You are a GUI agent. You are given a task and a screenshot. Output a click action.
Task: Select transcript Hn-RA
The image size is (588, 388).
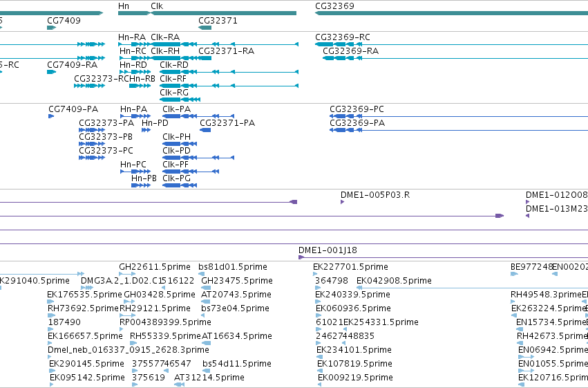pyautogui.click(x=132, y=37)
